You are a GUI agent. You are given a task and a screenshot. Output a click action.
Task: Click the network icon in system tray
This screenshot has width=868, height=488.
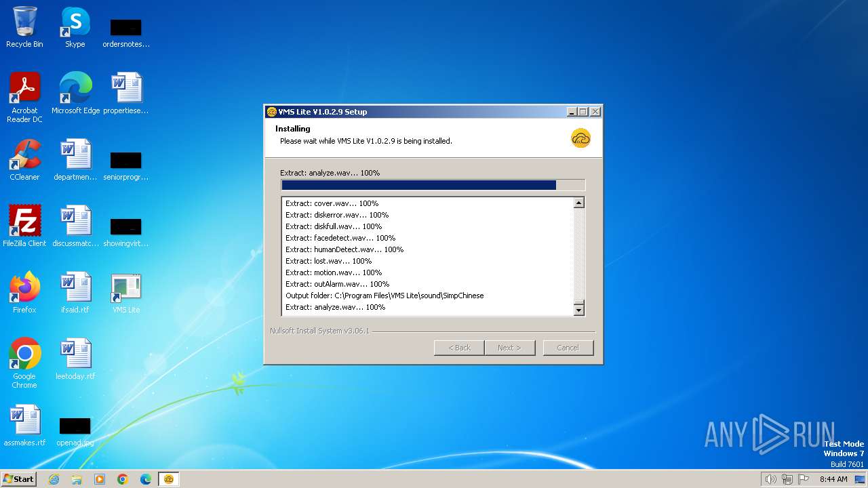(x=787, y=479)
